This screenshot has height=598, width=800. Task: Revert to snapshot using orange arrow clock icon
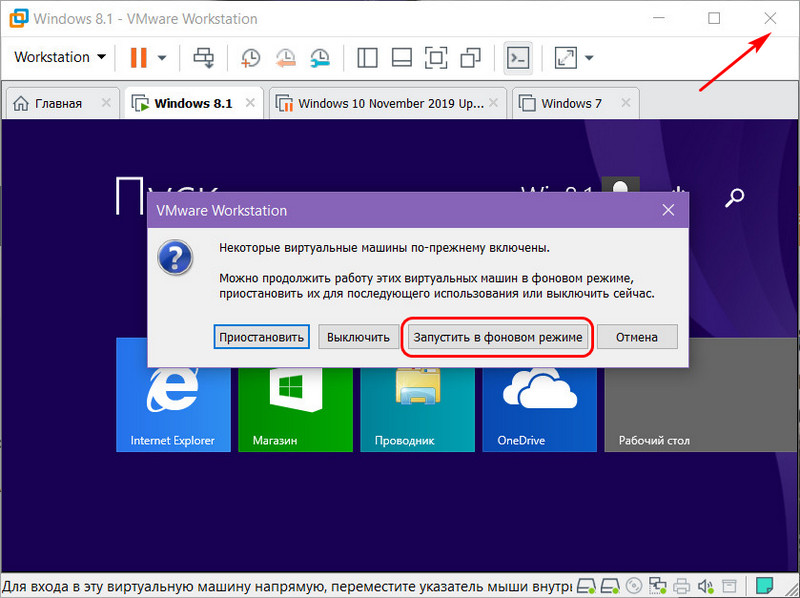[x=286, y=58]
